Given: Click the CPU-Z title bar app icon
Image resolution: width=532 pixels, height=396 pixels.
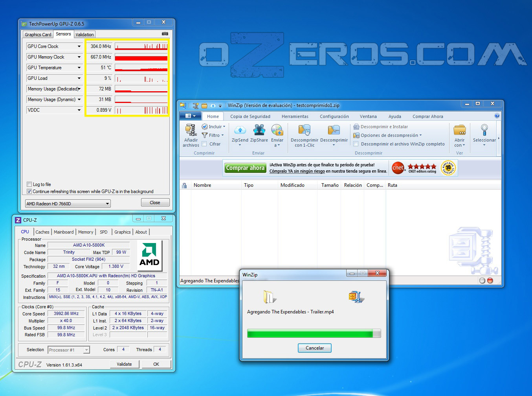Looking at the screenshot, I should [x=18, y=220].
